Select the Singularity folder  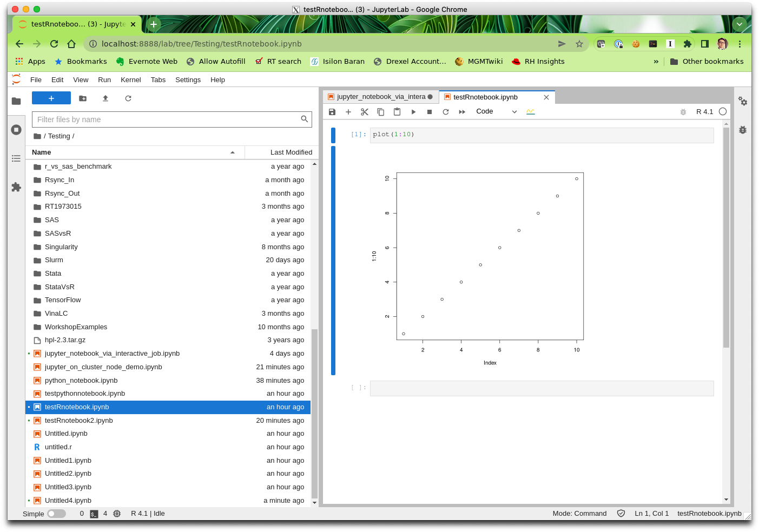(168, 247)
